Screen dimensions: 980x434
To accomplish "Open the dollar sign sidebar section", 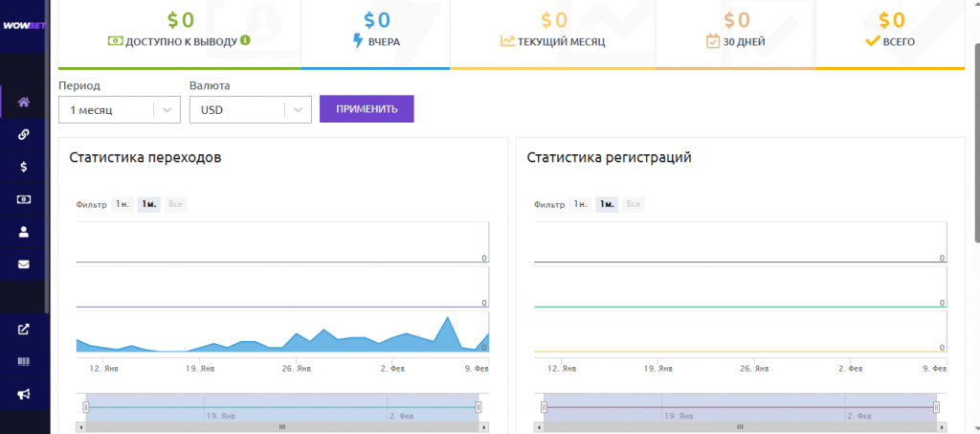I will [x=24, y=167].
